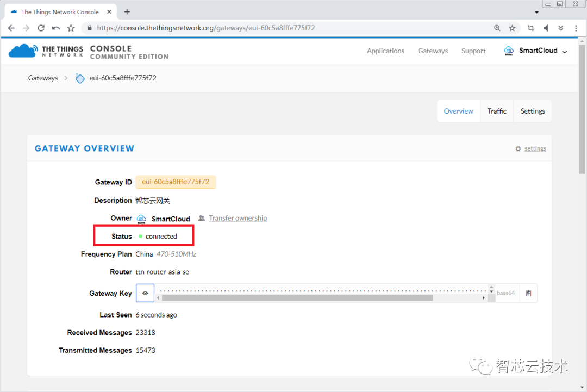Click Gateways breadcrumb link
587x392 pixels.
click(x=43, y=78)
